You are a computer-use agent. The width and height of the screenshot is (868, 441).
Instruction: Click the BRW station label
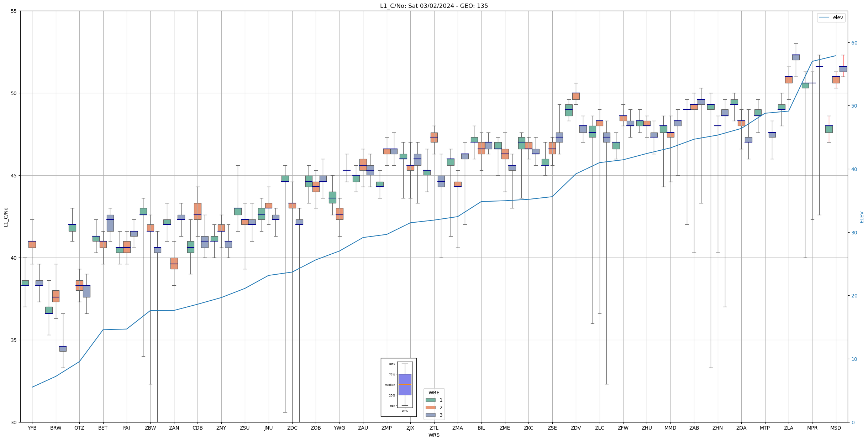click(x=56, y=428)
